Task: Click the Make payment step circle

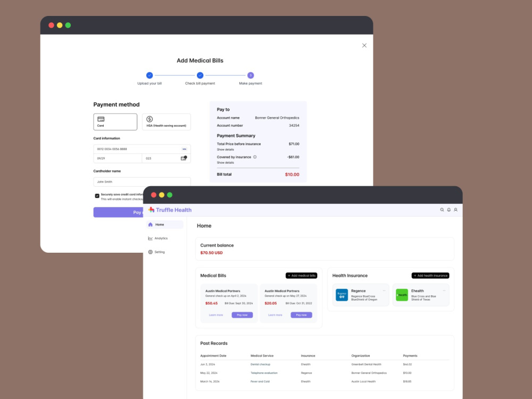Action: 251,76
